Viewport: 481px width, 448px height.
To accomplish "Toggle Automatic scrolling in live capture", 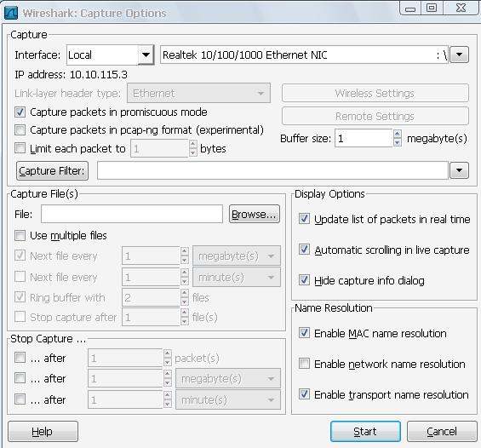I will 304,250.
